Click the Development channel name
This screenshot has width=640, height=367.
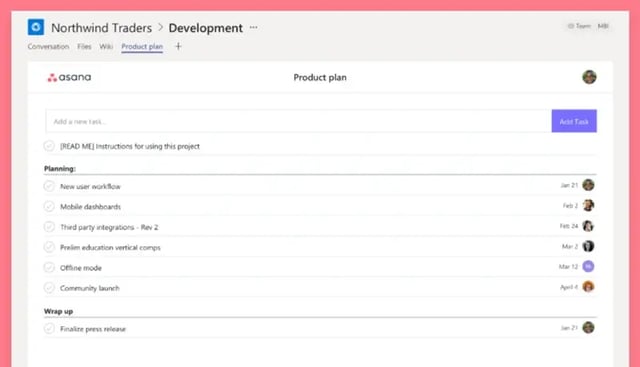tap(206, 28)
